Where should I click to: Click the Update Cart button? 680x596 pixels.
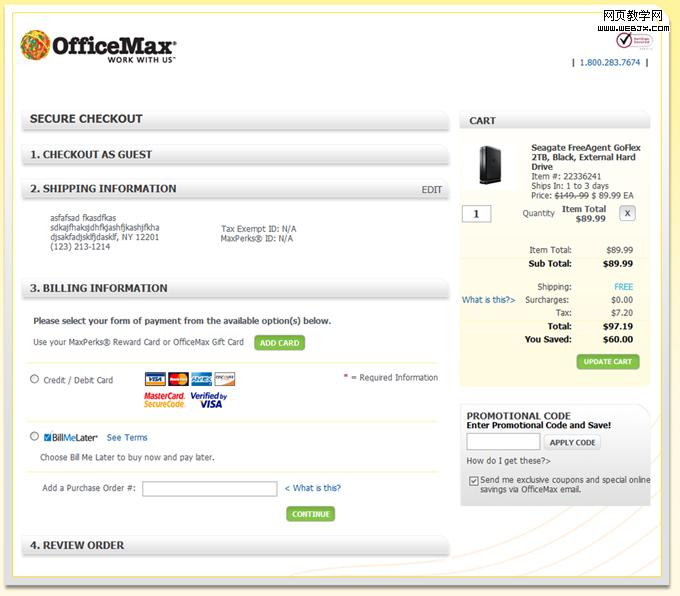607,361
